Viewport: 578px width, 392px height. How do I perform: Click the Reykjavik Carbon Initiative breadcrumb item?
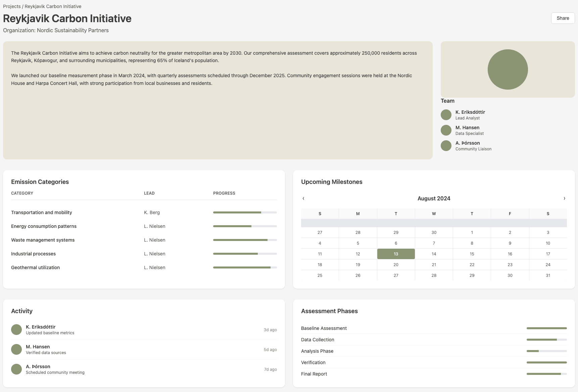click(x=53, y=6)
